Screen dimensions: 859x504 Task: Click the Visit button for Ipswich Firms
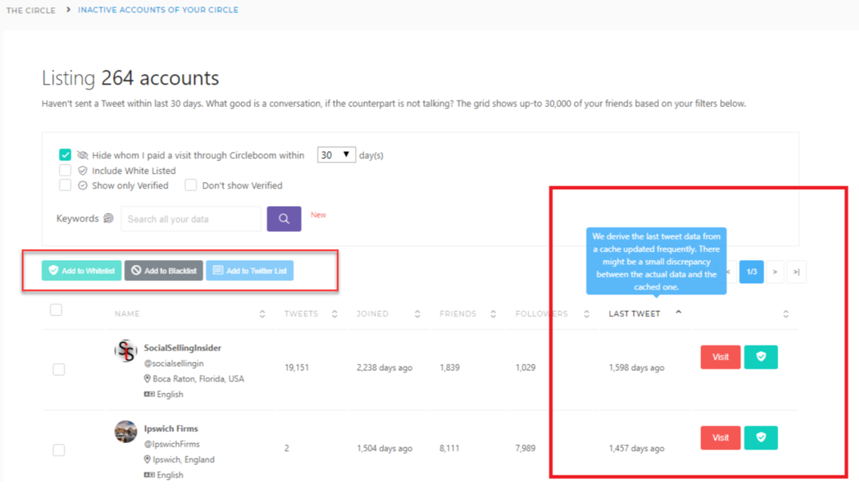[720, 438]
